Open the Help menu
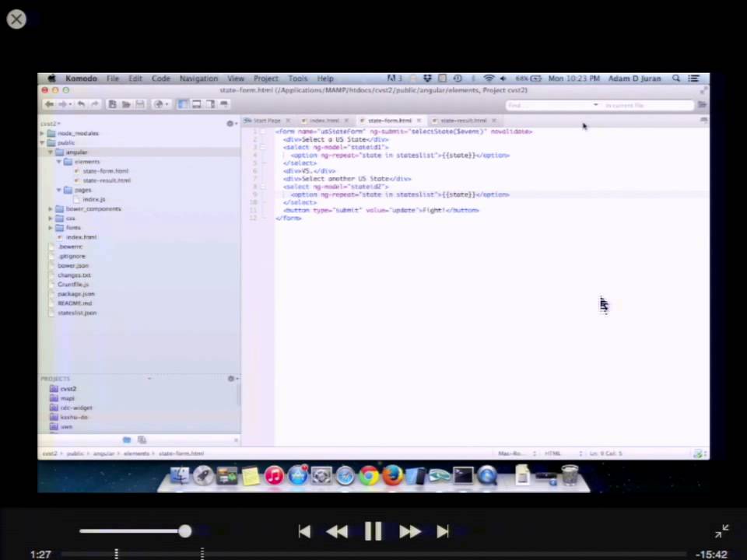The height and width of the screenshot is (560, 747). 325,79
